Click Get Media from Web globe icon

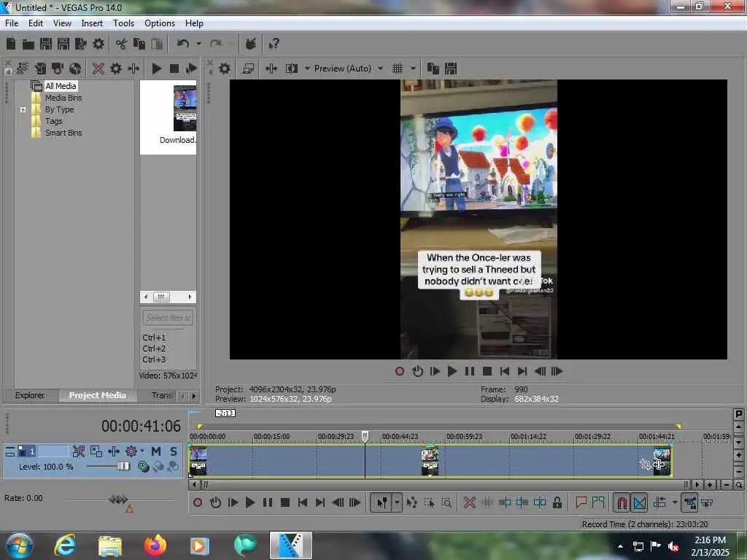click(75, 69)
